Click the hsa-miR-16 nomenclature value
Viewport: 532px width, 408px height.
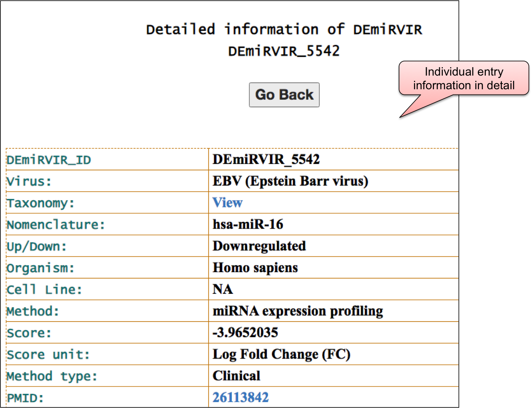tap(248, 224)
